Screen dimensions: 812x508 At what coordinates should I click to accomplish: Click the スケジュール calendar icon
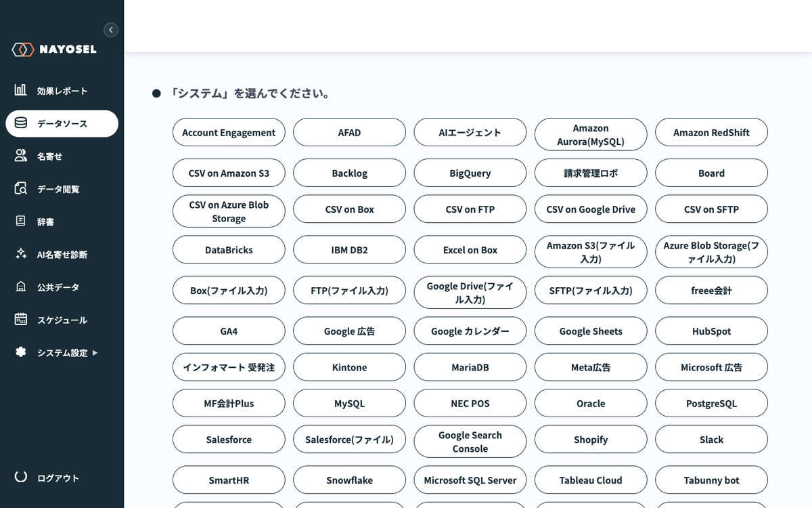21,319
